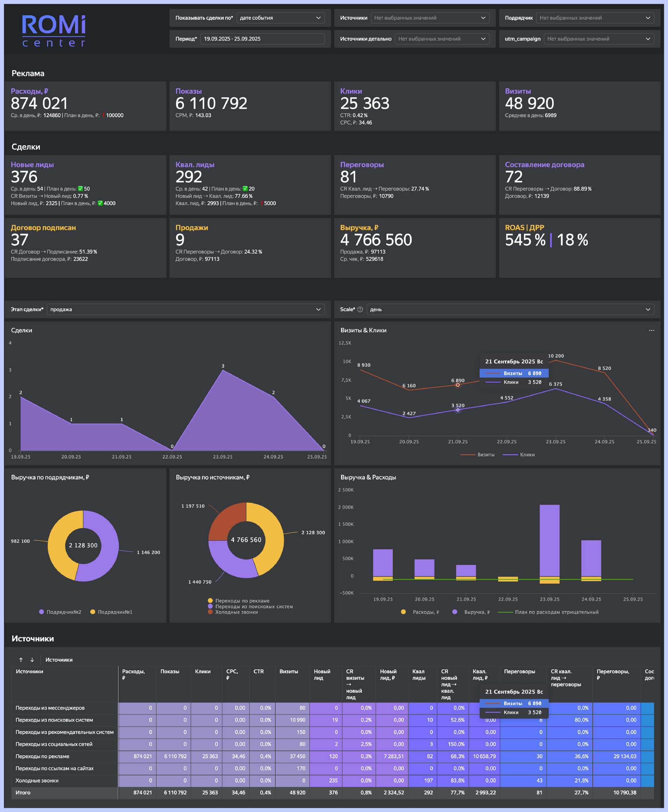The image size is (668, 812).
Task: Open the Показывать сделки по dropdown
Action: point(281,18)
